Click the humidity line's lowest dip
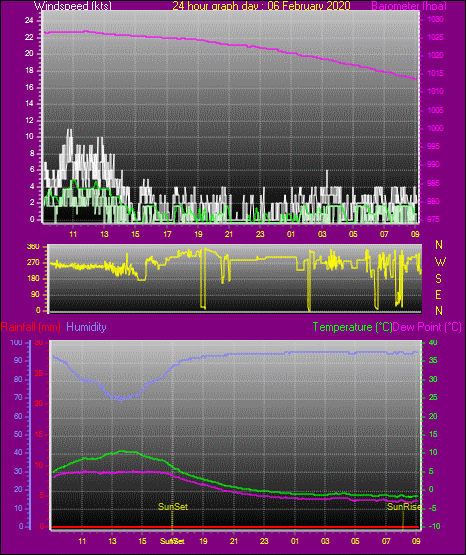This screenshot has height=555, width=466. click(121, 400)
